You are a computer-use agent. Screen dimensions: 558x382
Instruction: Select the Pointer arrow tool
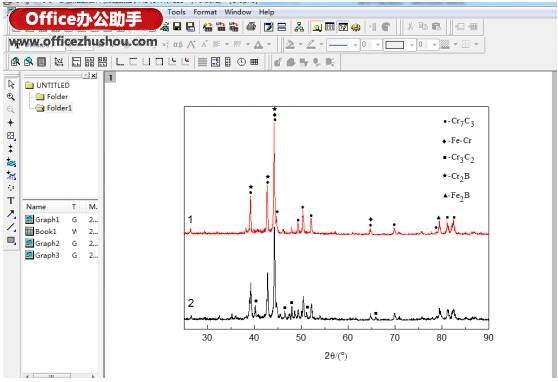(x=11, y=84)
